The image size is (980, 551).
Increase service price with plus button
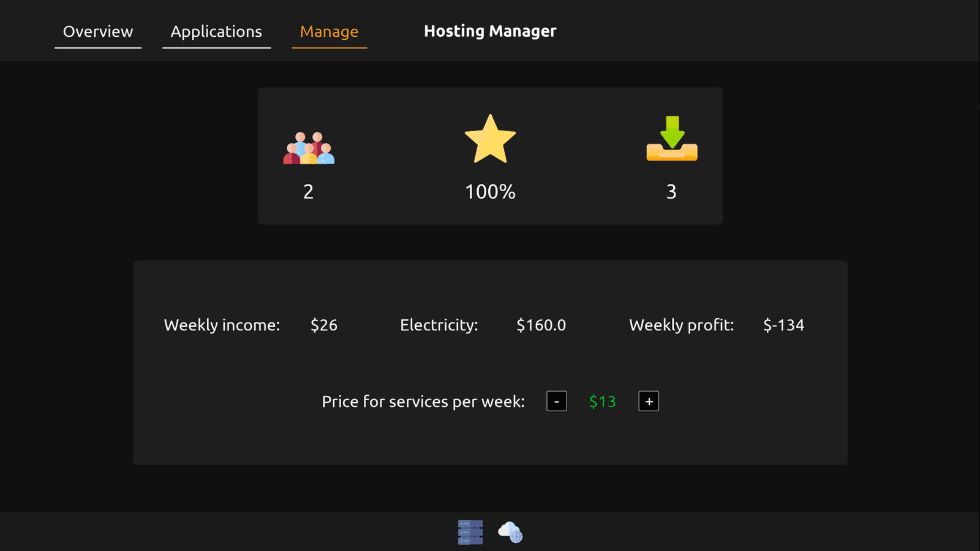coord(649,401)
